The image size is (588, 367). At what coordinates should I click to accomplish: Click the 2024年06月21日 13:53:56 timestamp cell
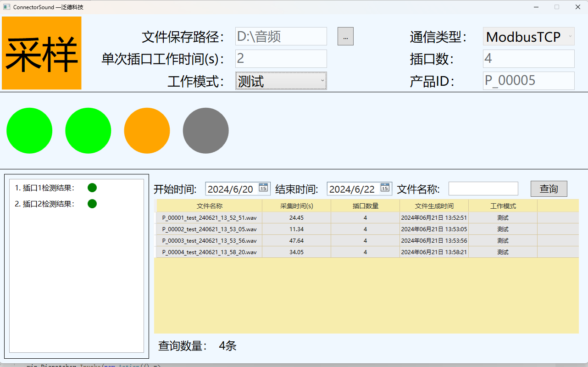434,241
